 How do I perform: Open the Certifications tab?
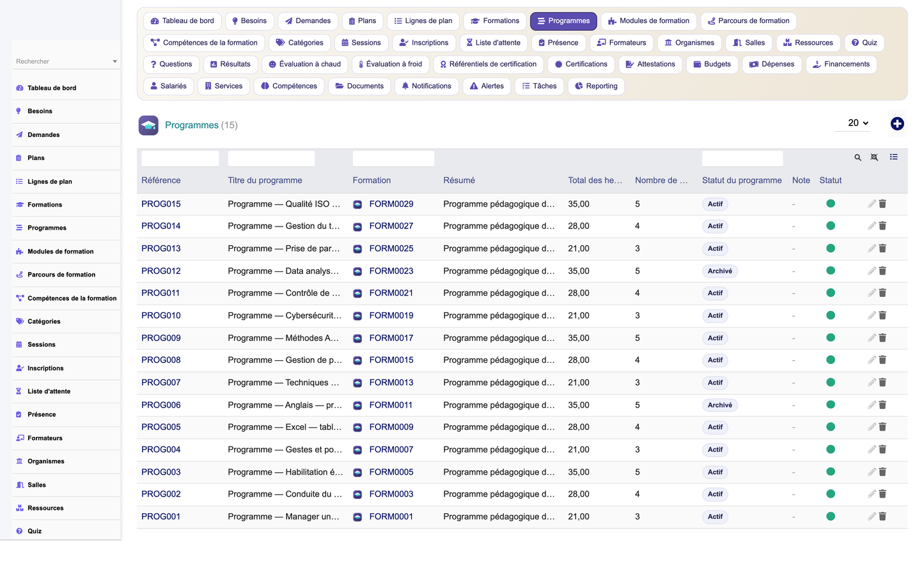pos(581,65)
